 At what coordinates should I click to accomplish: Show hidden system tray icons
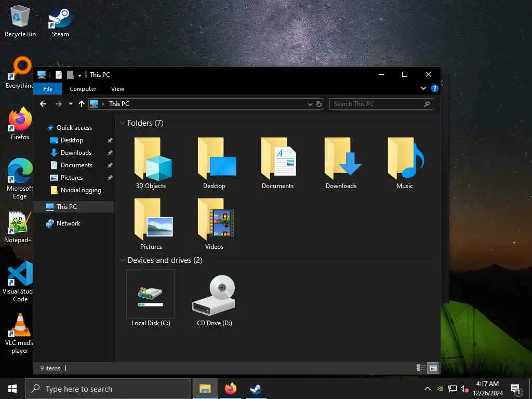tap(428, 389)
